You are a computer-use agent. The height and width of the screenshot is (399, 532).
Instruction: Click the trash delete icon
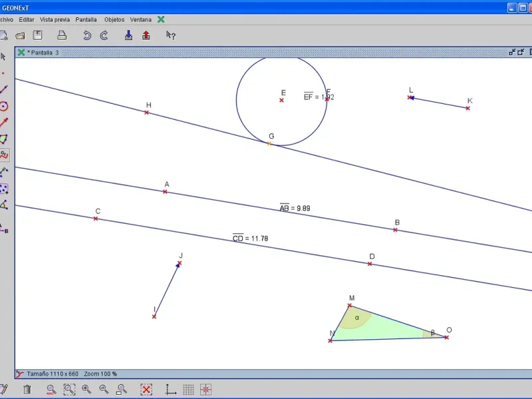point(27,389)
